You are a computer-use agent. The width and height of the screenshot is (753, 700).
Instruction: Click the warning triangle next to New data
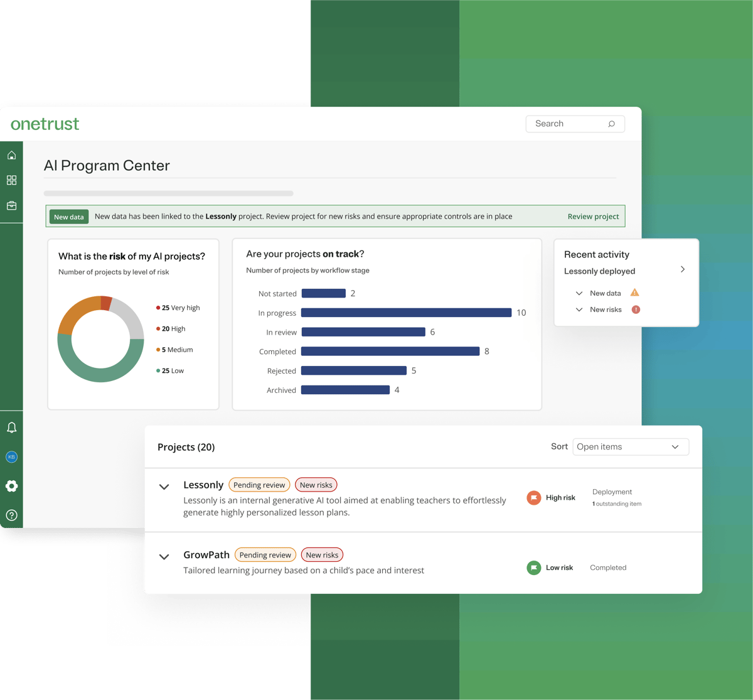(x=634, y=293)
